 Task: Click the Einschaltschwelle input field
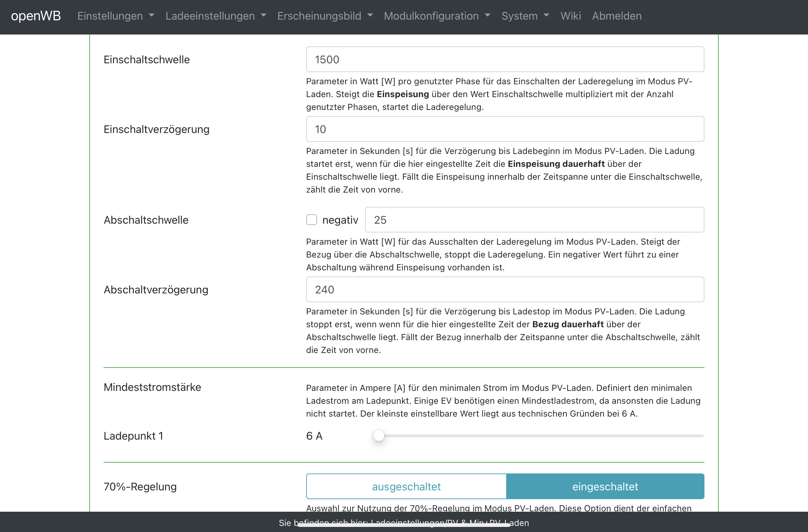pos(505,60)
